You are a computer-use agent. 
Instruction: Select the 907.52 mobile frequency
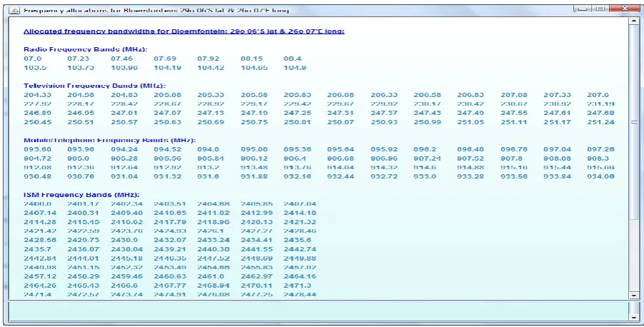point(471,159)
